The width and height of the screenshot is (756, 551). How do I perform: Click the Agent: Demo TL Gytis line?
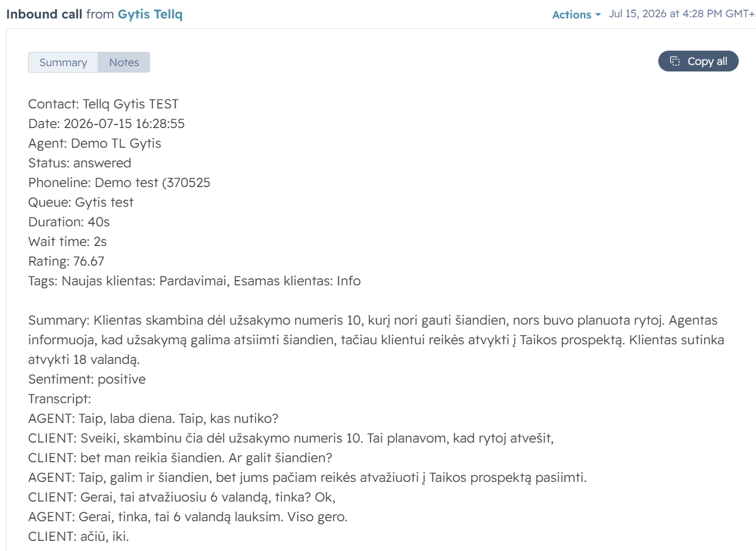point(95,144)
